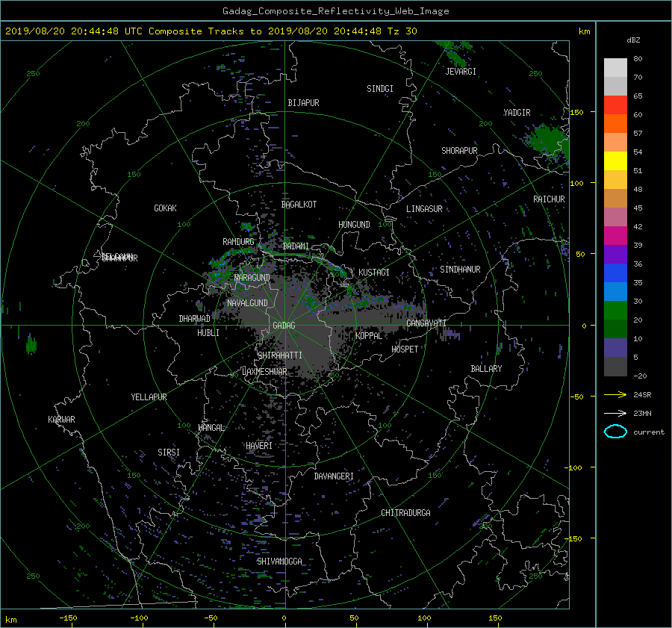Click the green echo blob west of Karwar
The width and height of the screenshot is (672, 628).
point(31,345)
